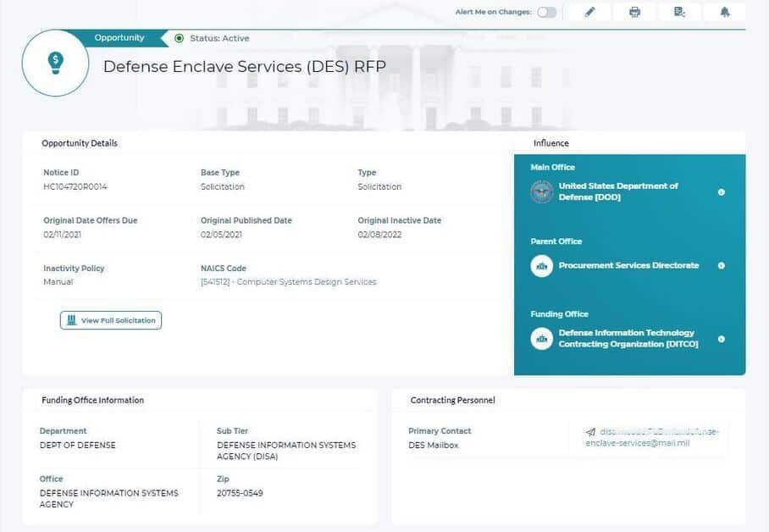Click the Opportunity Details section heading
Screen dimensions: 769x532
80,143
